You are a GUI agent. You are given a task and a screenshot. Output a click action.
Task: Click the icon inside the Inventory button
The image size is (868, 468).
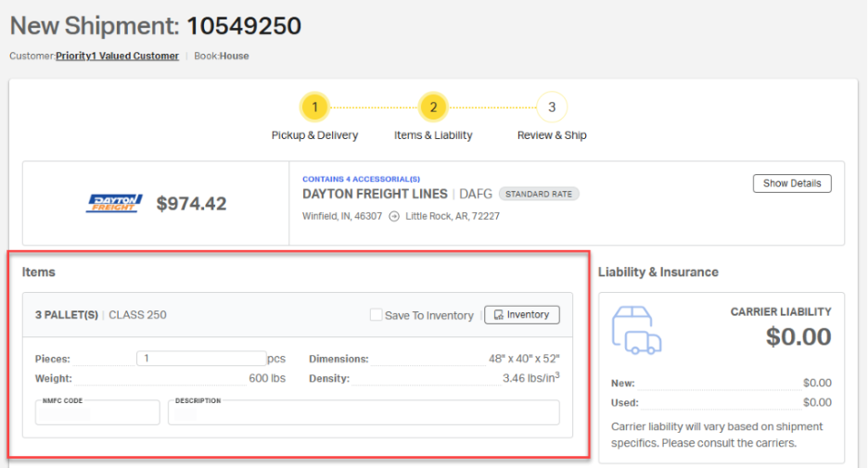pyautogui.click(x=498, y=315)
